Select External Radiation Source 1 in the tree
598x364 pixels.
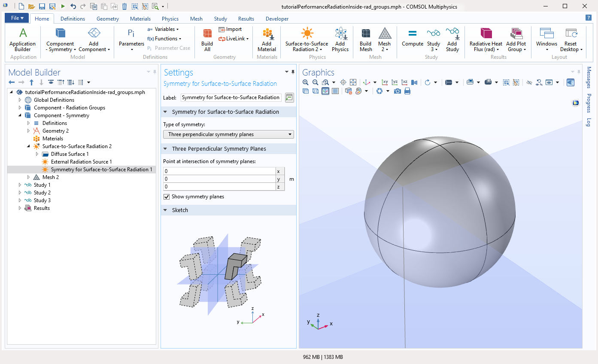pyautogui.click(x=81, y=162)
